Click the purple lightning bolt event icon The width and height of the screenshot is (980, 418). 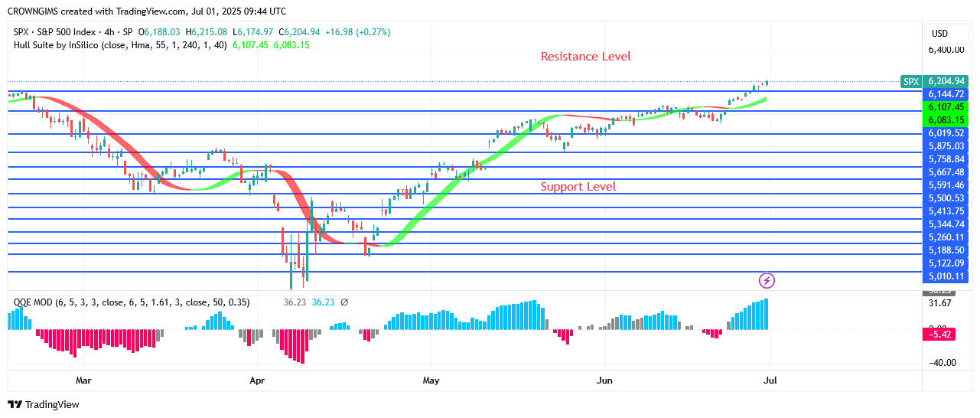pyautogui.click(x=767, y=280)
